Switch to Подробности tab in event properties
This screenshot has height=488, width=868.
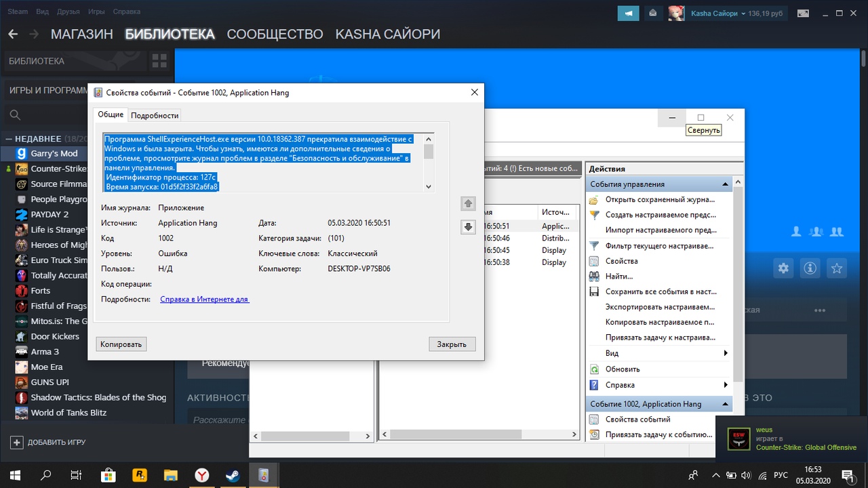(155, 115)
